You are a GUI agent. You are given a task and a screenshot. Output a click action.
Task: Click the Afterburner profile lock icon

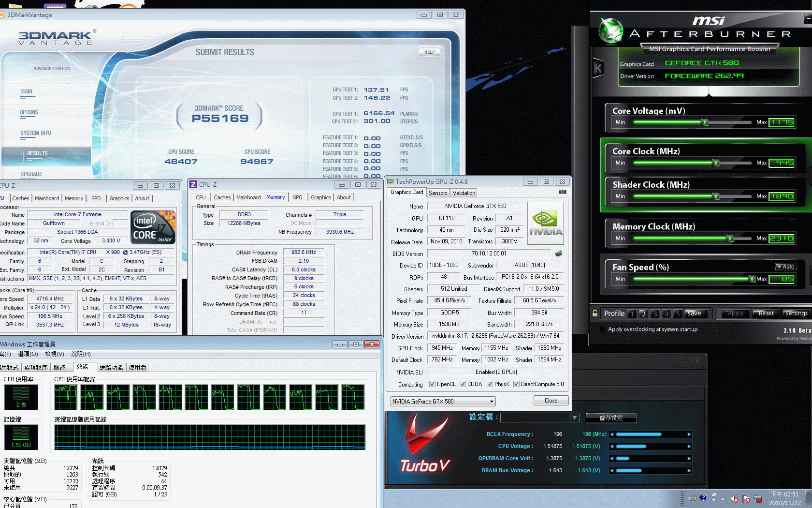(x=595, y=313)
